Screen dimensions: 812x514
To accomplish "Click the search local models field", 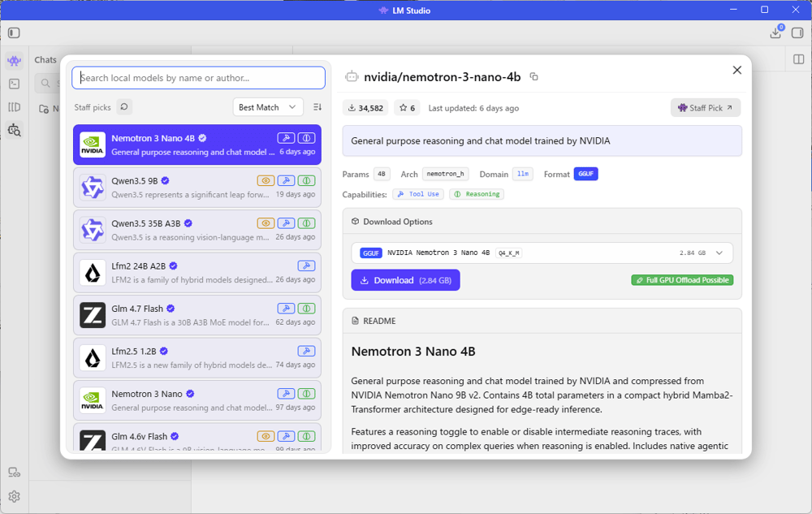I will (198, 78).
